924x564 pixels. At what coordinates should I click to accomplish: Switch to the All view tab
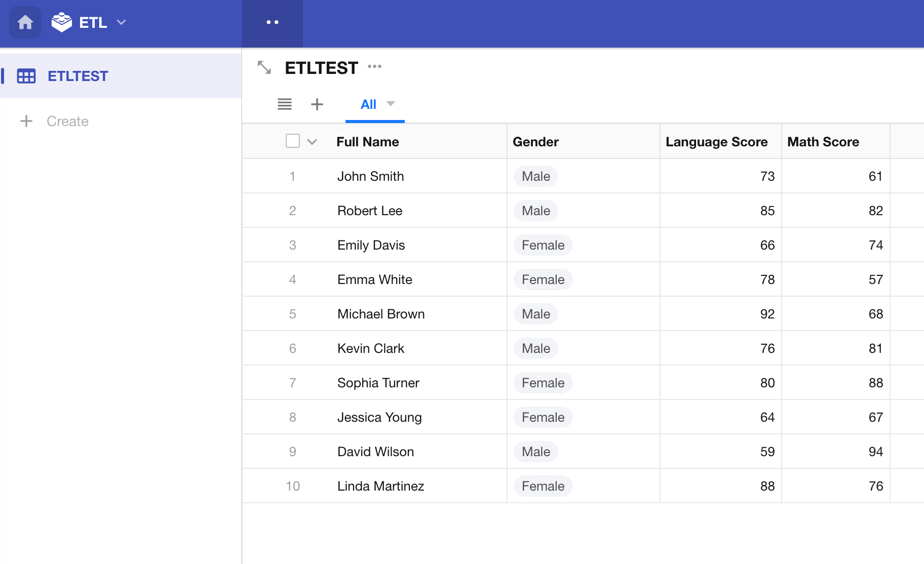[x=368, y=104]
